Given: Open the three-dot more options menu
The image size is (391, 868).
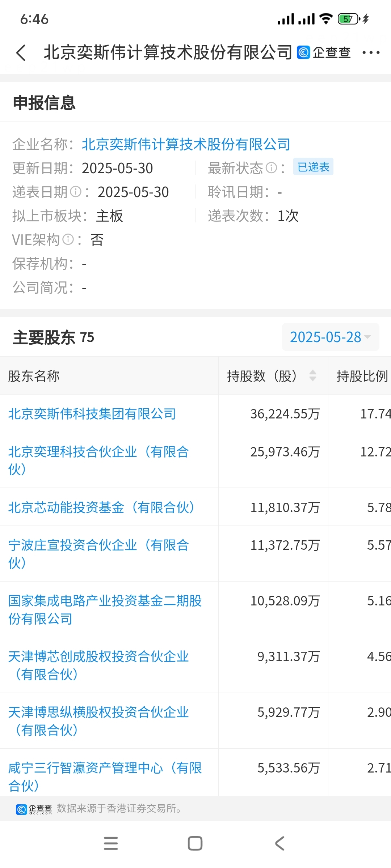Looking at the screenshot, I should [371, 53].
